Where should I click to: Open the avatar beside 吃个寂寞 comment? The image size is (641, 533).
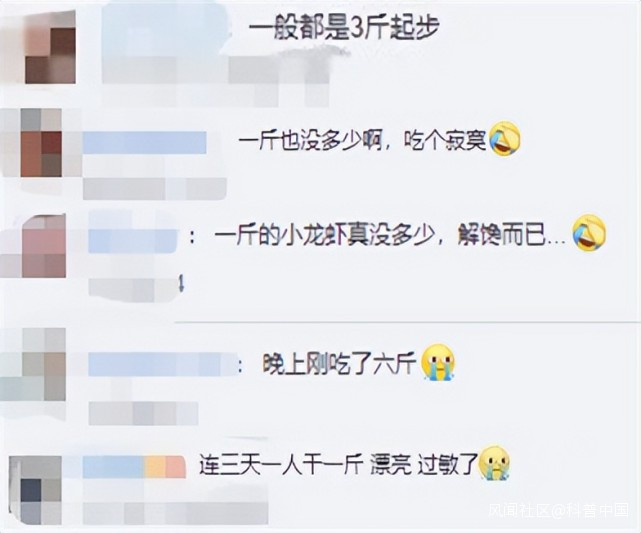[41, 143]
